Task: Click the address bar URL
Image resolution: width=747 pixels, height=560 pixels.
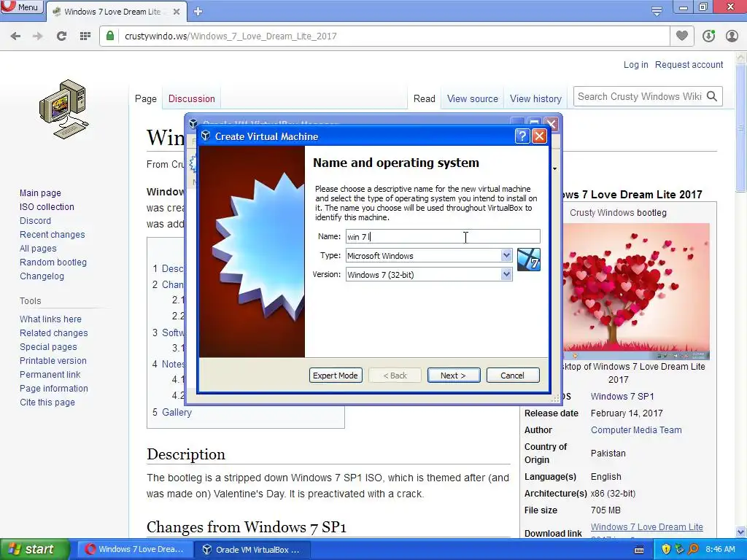Action: pyautogui.click(x=231, y=36)
